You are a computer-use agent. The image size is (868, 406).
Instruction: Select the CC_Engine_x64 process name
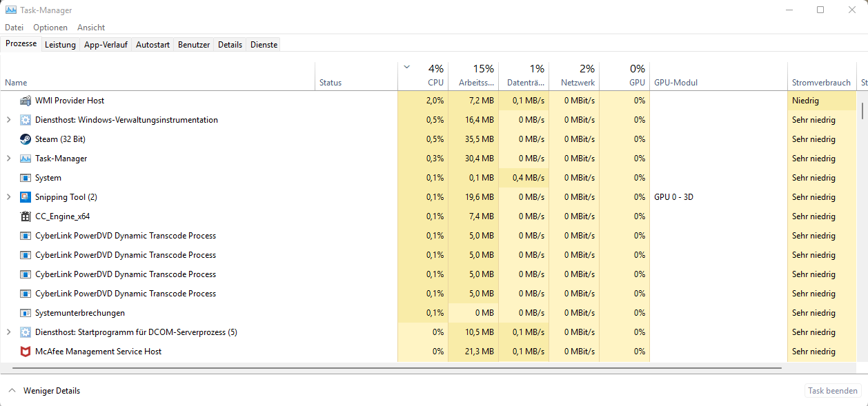(x=62, y=216)
